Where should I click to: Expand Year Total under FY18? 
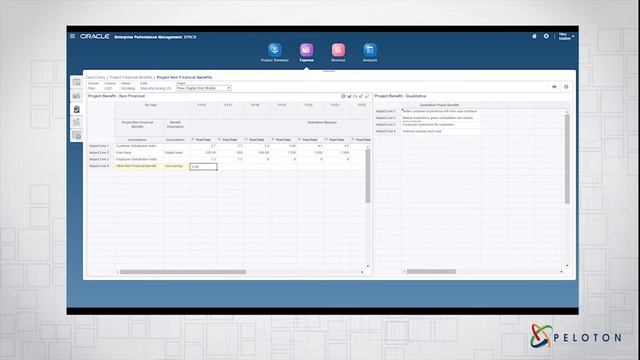[x=246, y=140]
